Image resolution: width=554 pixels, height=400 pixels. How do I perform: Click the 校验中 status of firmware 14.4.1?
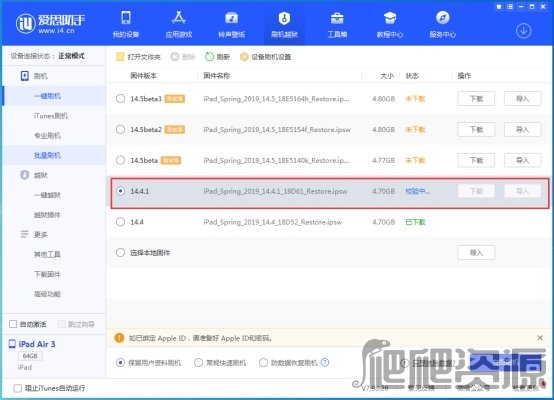pos(418,191)
